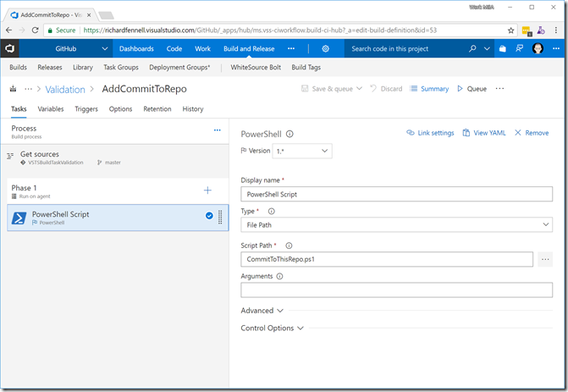Open Build and Release hub

(x=249, y=48)
